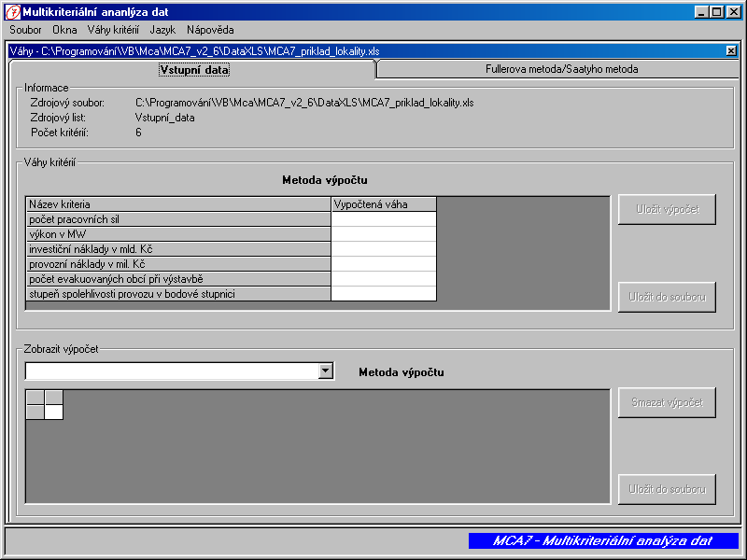
Task: Switch to Fullerova metoda/Saatyho metoda tab
Action: click(561, 69)
